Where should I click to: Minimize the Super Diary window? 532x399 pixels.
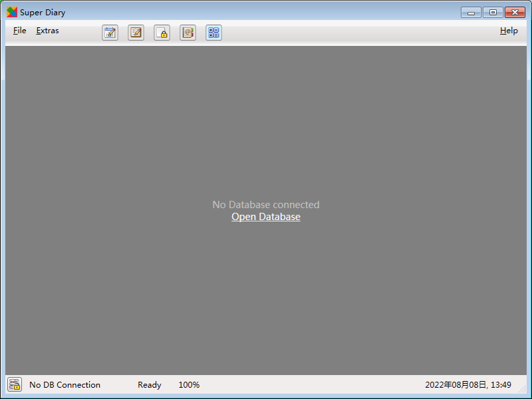coord(471,13)
